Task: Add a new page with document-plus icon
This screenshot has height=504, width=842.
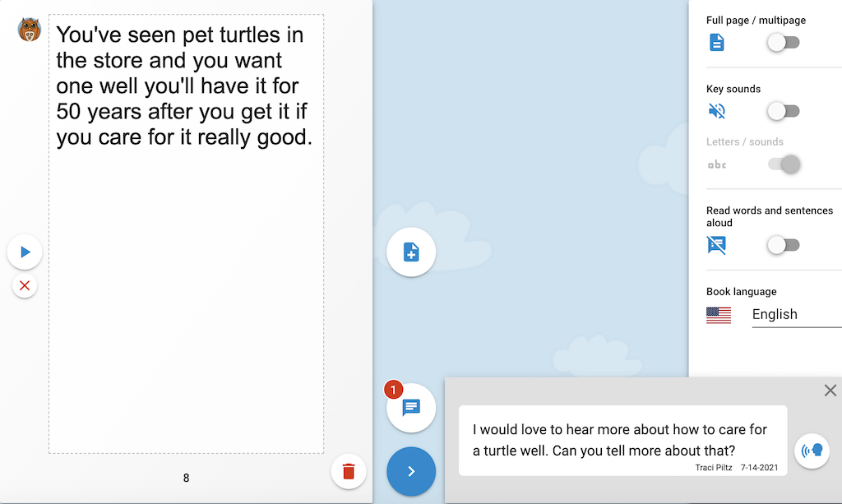Action: [411, 252]
